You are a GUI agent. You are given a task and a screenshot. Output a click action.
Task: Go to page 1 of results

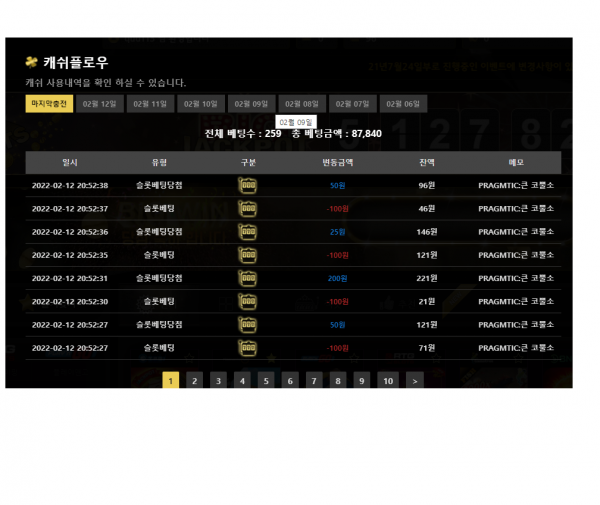(171, 380)
